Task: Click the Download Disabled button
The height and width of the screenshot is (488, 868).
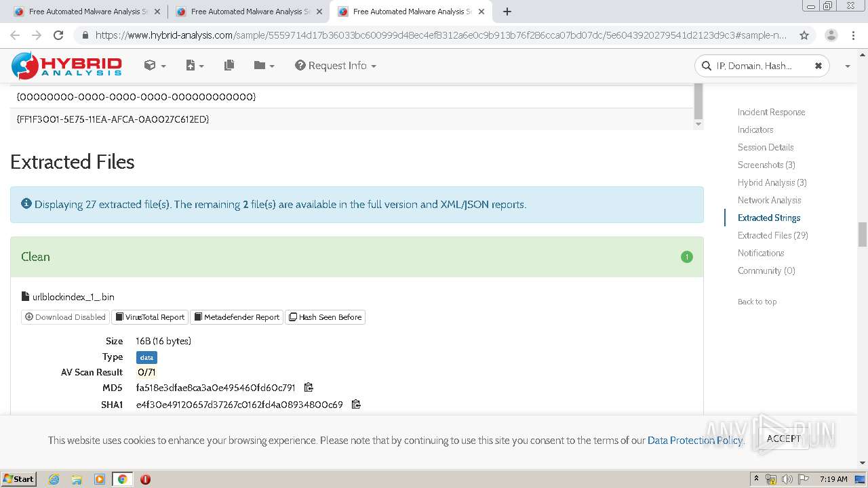Action: pyautogui.click(x=65, y=317)
